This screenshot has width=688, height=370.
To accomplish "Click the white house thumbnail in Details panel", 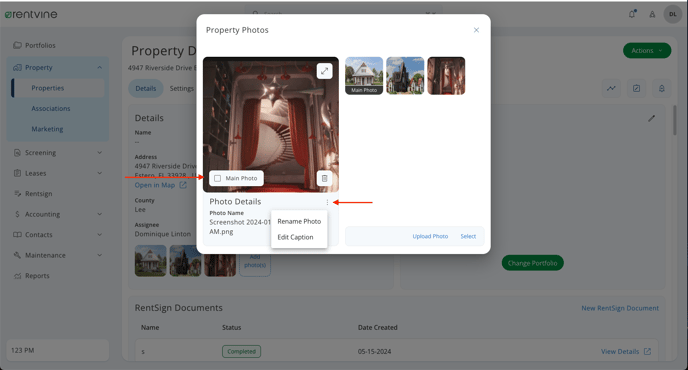I will 150,261.
